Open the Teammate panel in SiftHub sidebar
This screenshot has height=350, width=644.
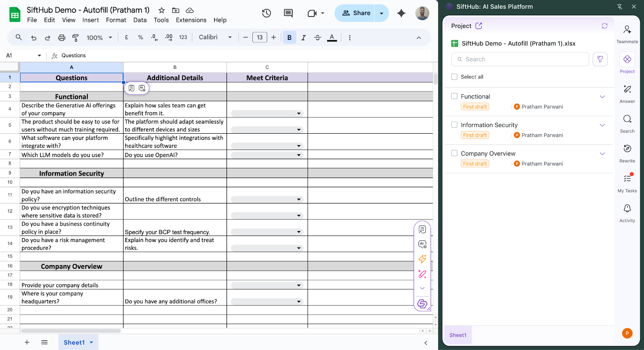pos(627,30)
